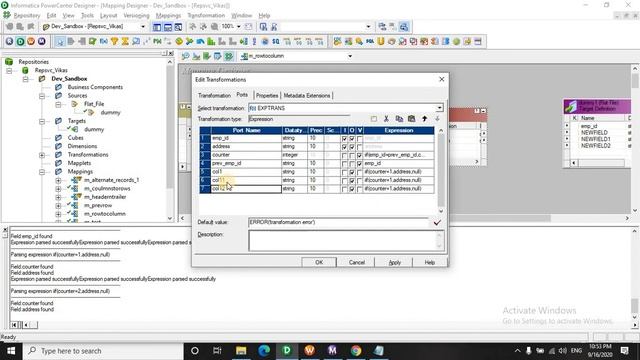Click the OK button
640x360 pixels.
319,262
